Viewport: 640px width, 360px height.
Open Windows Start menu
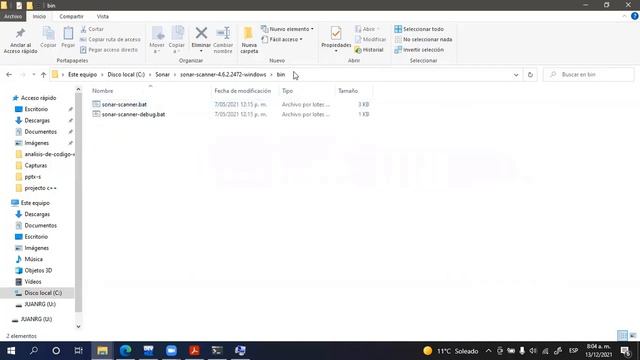pos(11,351)
